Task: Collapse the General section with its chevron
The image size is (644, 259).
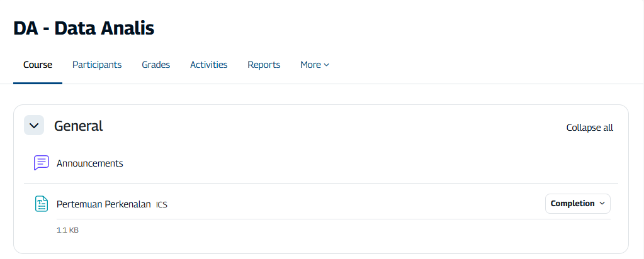Action: [34, 125]
